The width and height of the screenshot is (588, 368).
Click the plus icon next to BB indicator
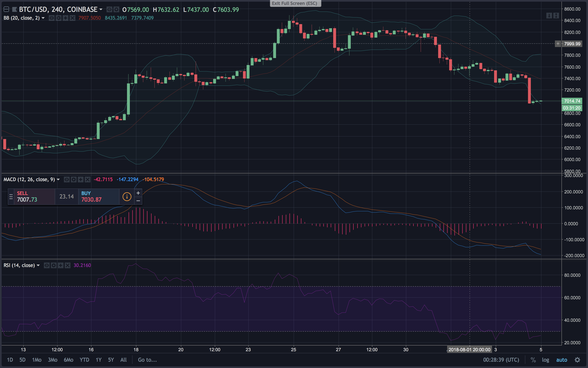point(65,18)
